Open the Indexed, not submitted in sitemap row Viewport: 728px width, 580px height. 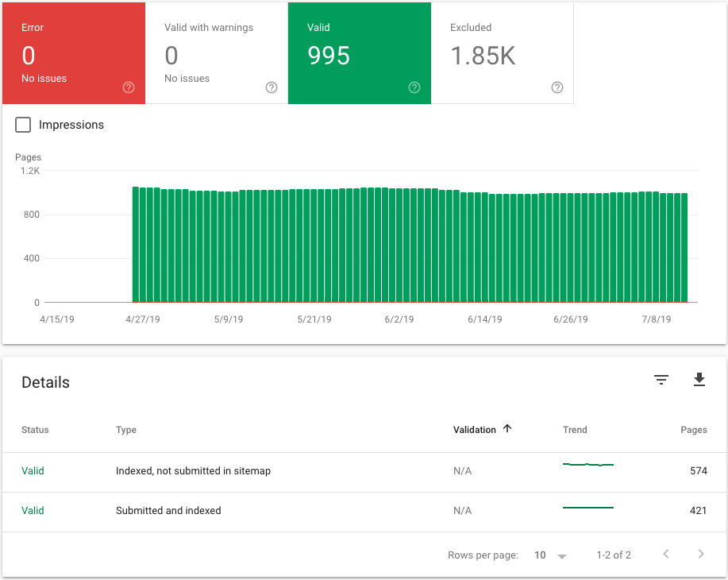pos(191,470)
